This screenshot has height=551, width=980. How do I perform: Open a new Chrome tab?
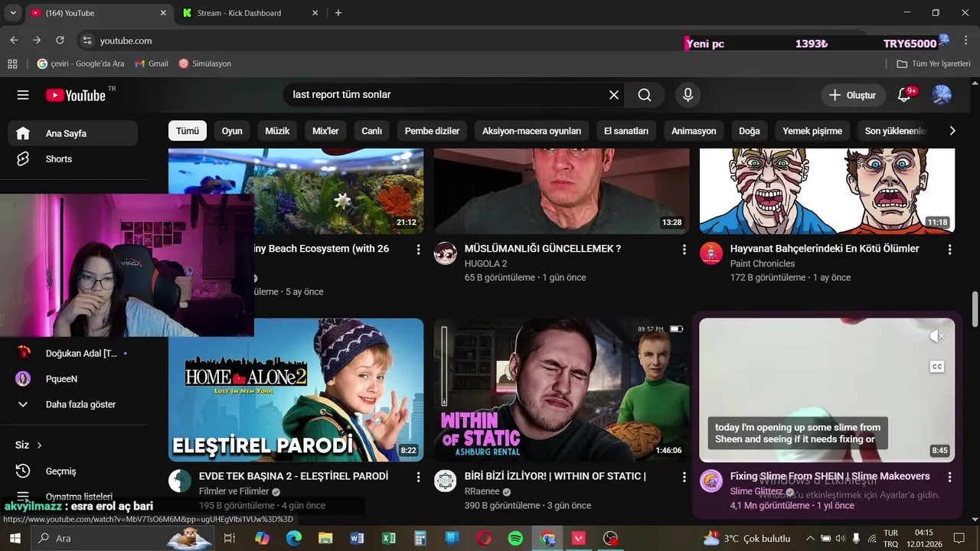(x=338, y=13)
